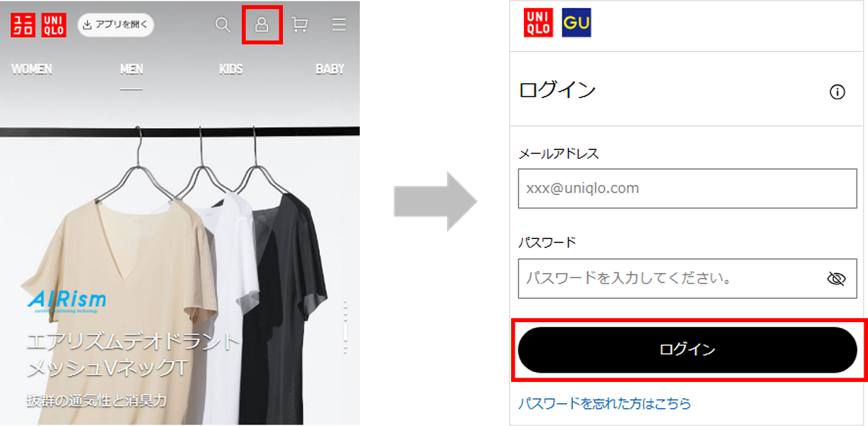This screenshot has width=868, height=426.
Task: Switch to the KIDS category tab
Action: 231,69
